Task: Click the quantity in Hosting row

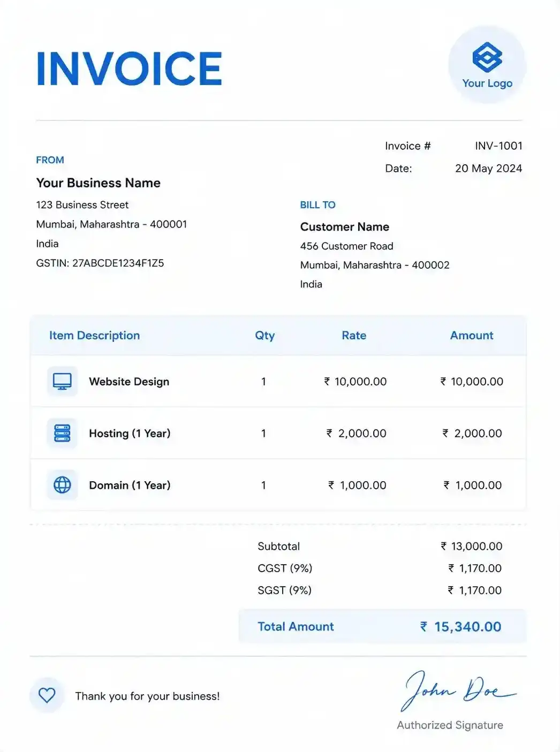Action: 263,434
